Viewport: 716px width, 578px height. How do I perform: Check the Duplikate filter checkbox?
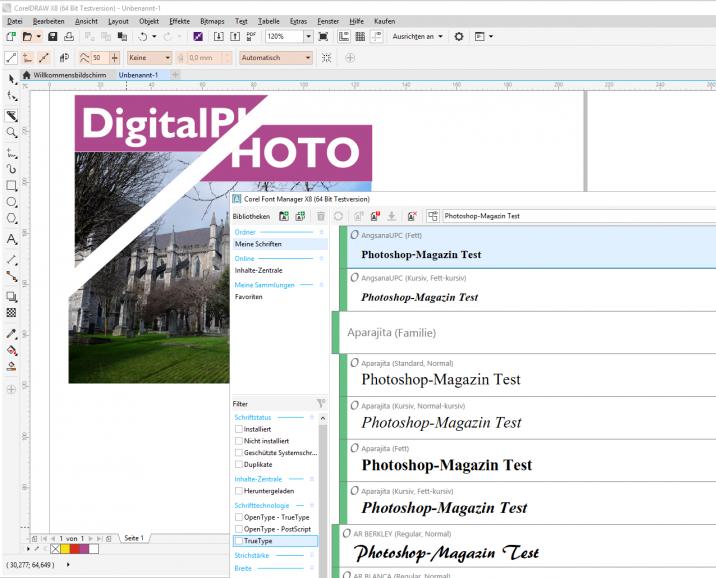pos(238,464)
